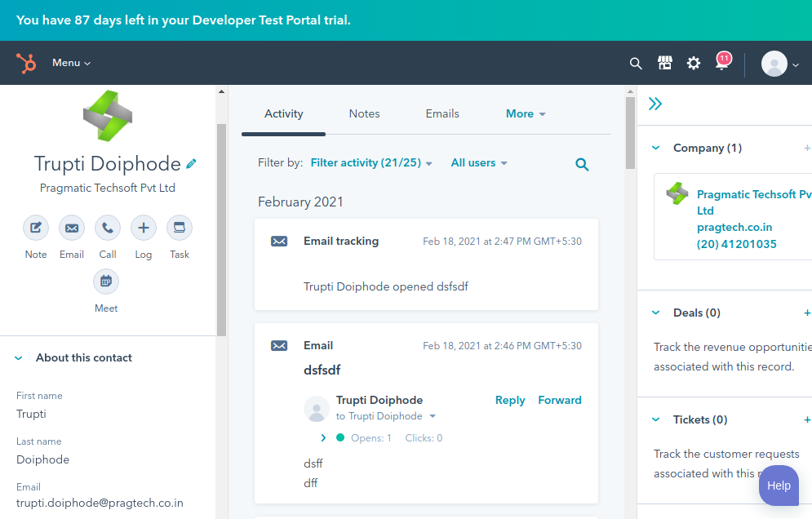Image resolution: width=812 pixels, height=519 pixels.
Task: Compose an Email using the envelope button
Action: [72, 228]
